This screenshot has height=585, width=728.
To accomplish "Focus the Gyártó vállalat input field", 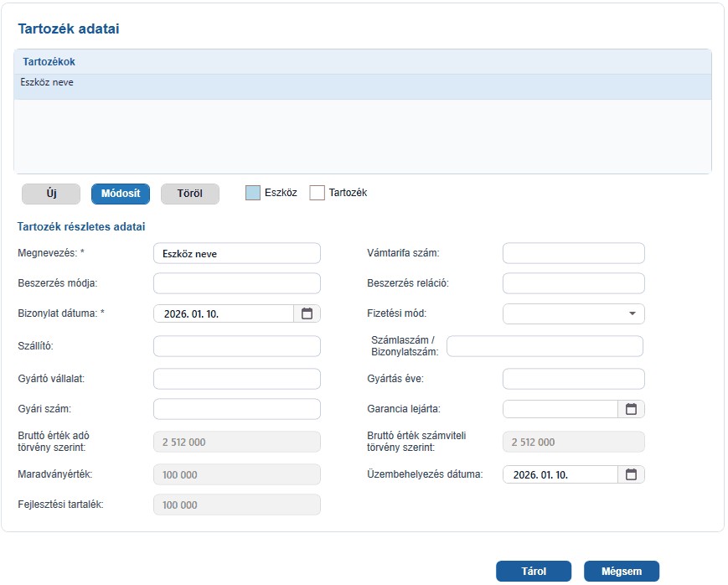I will [x=237, y=379].
